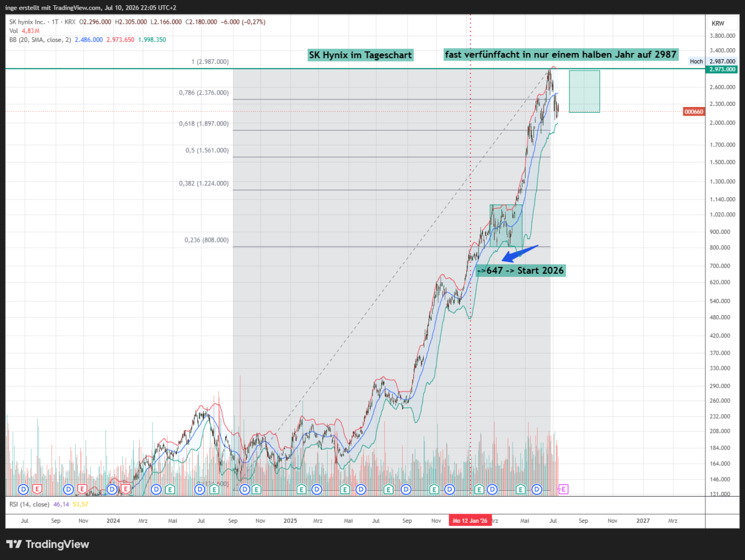Click Fibonacci label 0,382 (1.224.000)
The height and width of the screenshot is (560, 745).
click(x=204, y=183)
